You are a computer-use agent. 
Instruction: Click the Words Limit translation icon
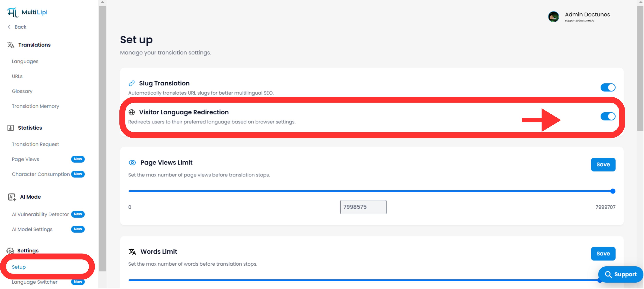tap(132, 252)
